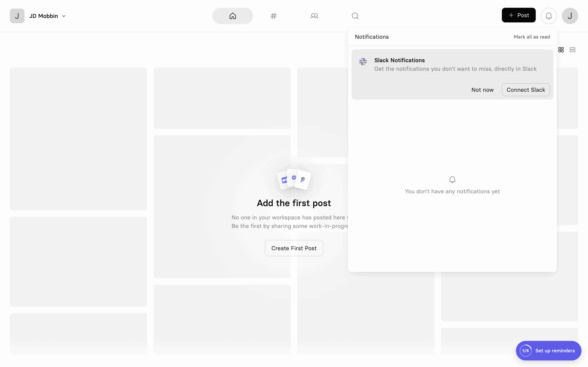Open the notifications bell

[x=548, y=15]
